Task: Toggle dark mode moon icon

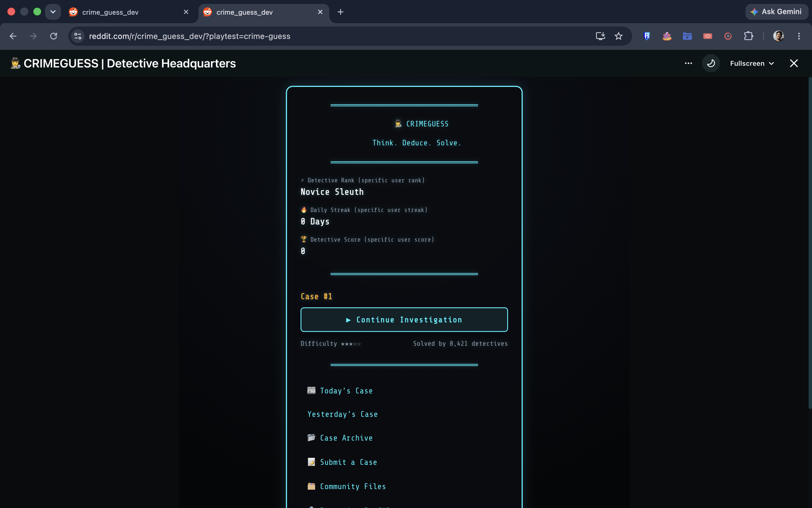Action: point(711,63)
